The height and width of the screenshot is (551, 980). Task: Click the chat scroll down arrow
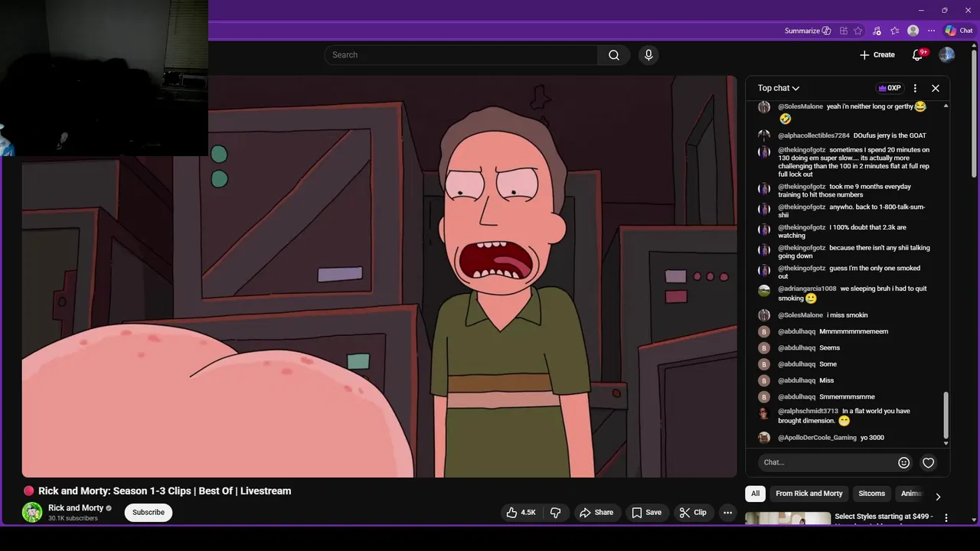click(946, 443)
